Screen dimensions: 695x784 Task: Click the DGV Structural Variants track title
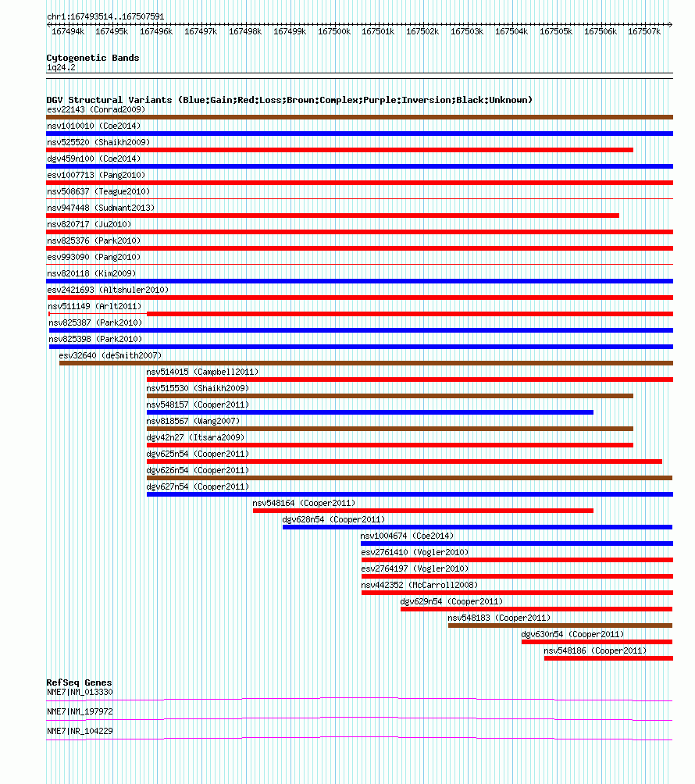tap(290, 100)
